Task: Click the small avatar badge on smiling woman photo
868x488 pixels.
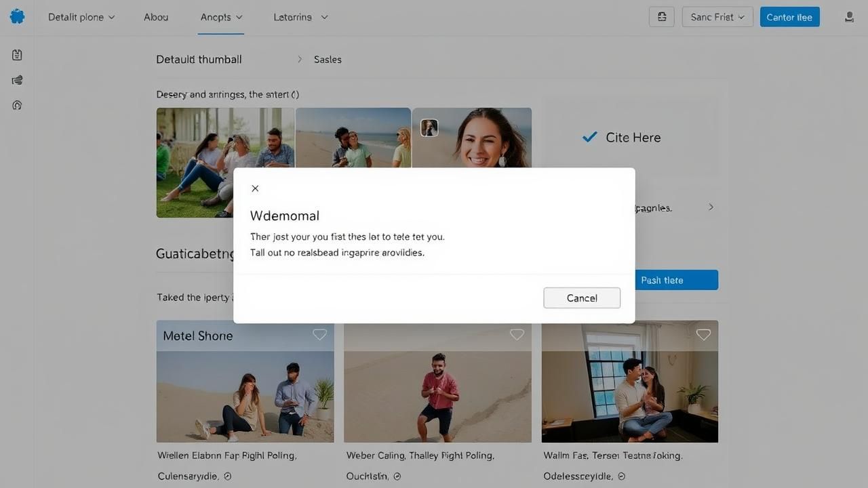Action: (429, 127)
